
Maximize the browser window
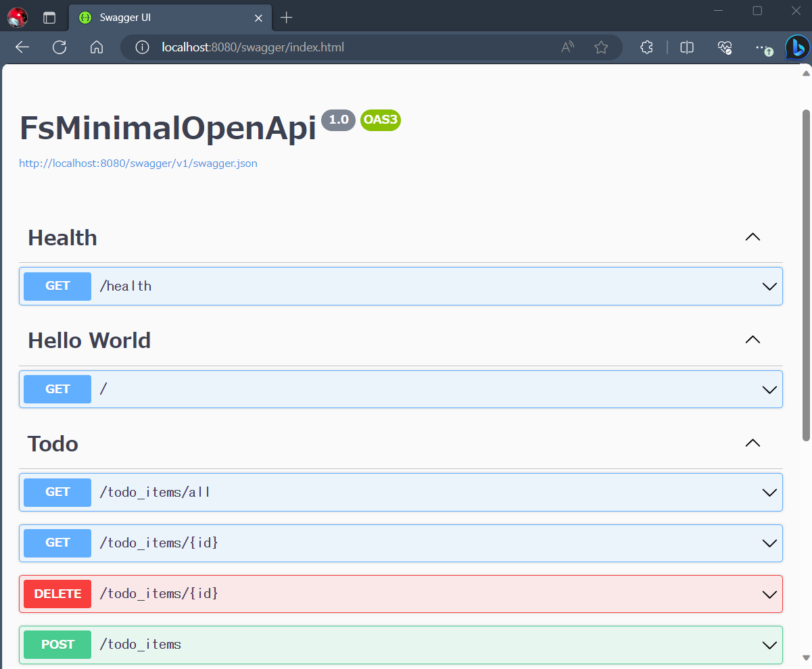pos(758,10)
